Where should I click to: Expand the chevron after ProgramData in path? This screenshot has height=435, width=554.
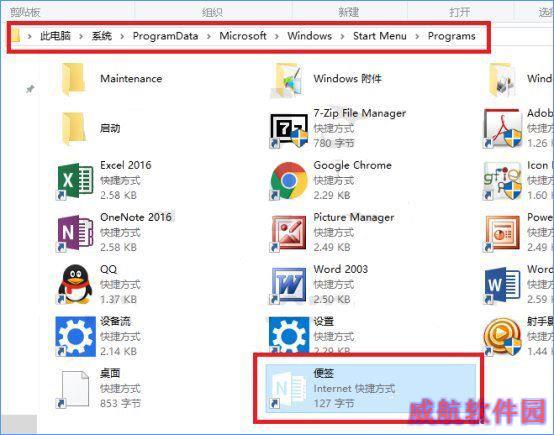(208, 36)
